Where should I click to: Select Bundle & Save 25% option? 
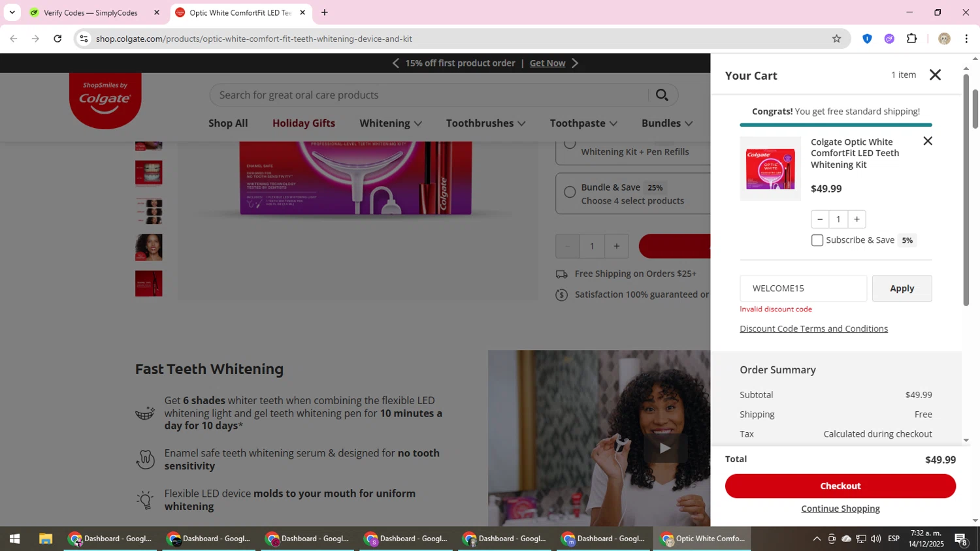pos(570,192)
